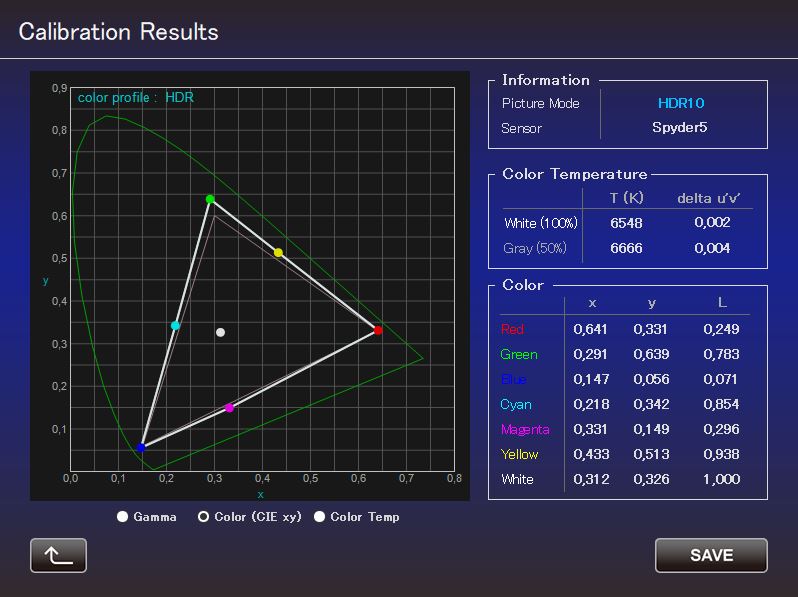Click the White (100%) temperature row
Screen dimensions: 798x597
pos(626,222)
